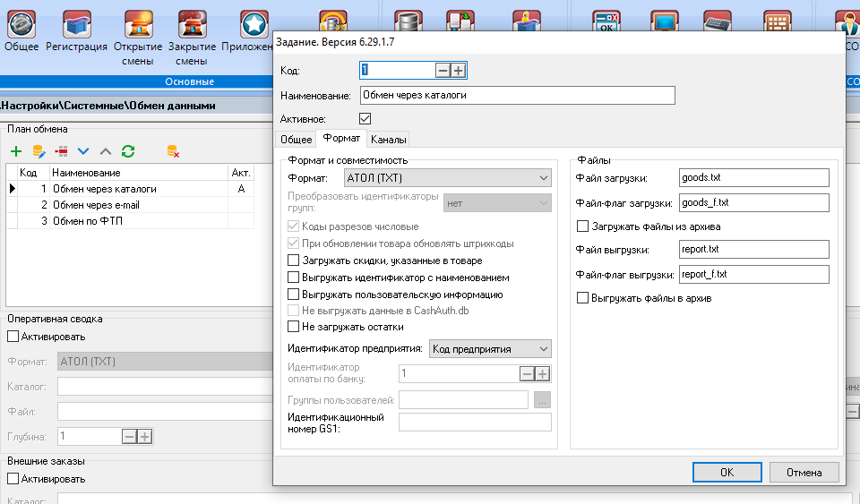Viewport: 860px width, 504px height.
Task: Click ribbon server data exchange icon
Action: click(x=460, y=21)
